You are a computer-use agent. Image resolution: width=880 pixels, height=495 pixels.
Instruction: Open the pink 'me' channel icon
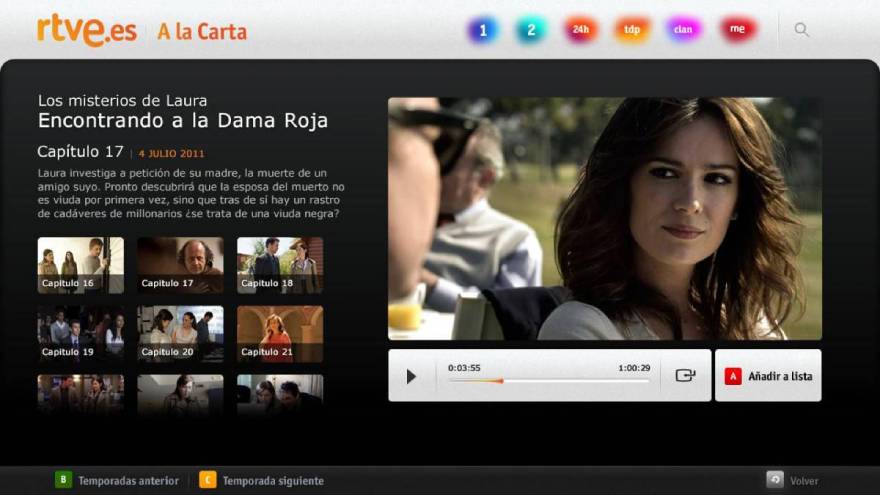pos(737,30)
